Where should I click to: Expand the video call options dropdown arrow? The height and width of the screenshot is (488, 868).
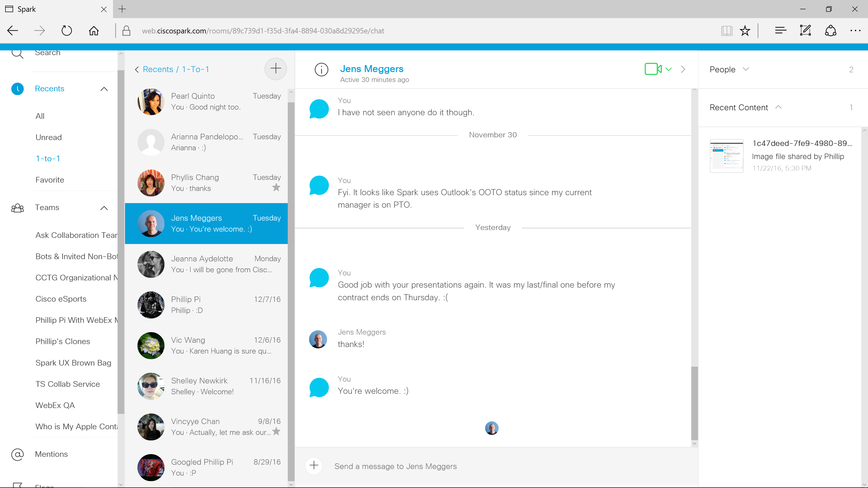[669, 69]
